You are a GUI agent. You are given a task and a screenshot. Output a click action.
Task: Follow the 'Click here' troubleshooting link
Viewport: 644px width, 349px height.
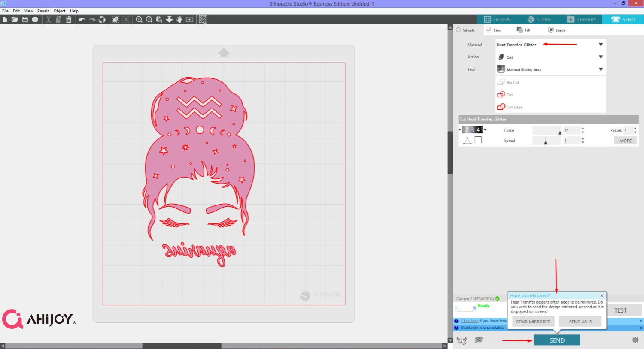470,321
